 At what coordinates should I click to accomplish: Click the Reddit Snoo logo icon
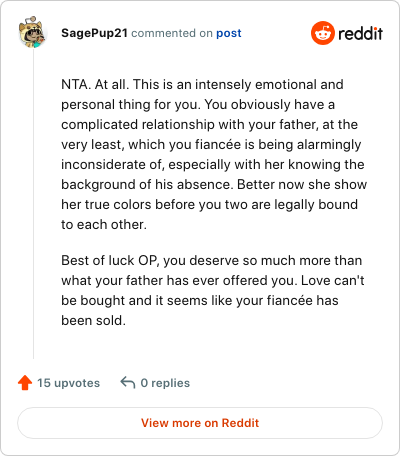322,33
